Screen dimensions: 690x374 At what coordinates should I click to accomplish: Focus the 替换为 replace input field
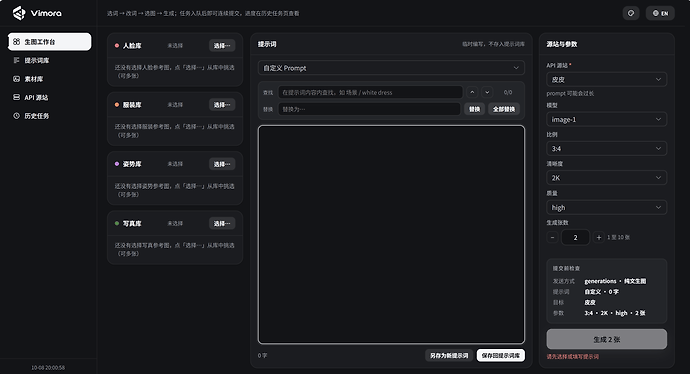coord(369,109)
